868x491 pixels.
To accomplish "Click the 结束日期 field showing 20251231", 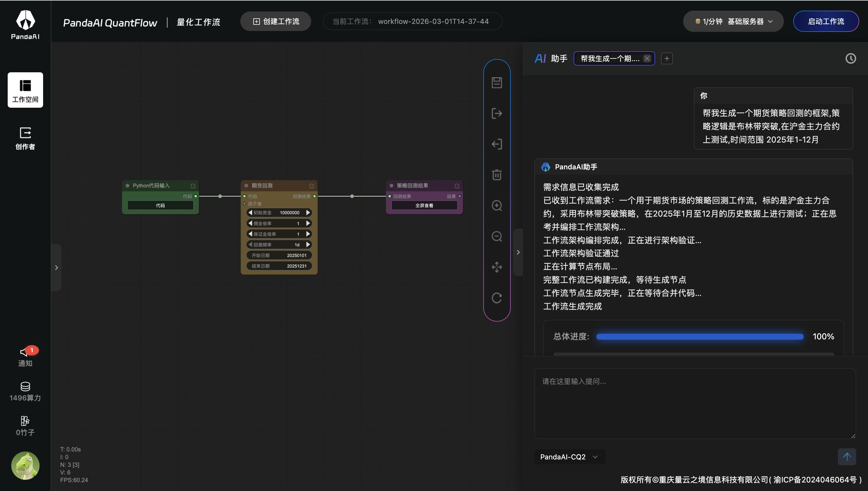I will pos(279,266).
